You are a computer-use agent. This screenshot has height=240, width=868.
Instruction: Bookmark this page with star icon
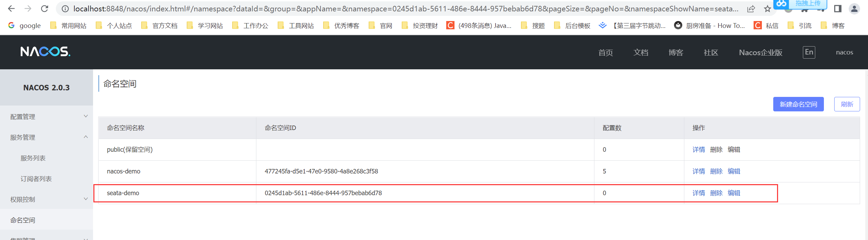(767, 9)
